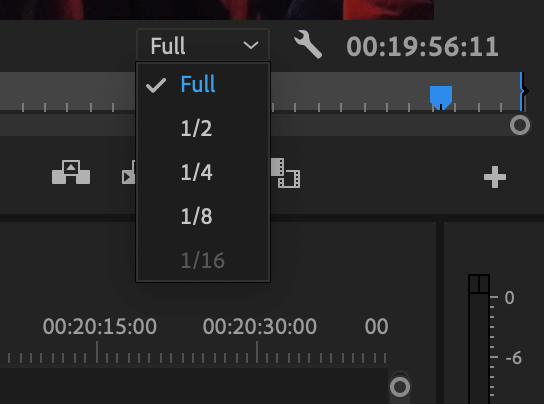Click the sequence out point bracket marker

pos(524,91)
